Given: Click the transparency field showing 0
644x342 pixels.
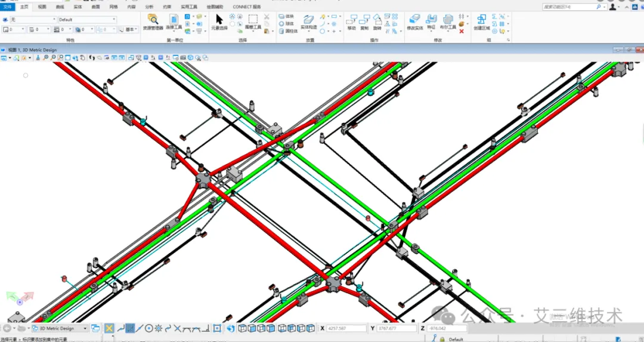Looking at the screenshot, I should [85, 30].
